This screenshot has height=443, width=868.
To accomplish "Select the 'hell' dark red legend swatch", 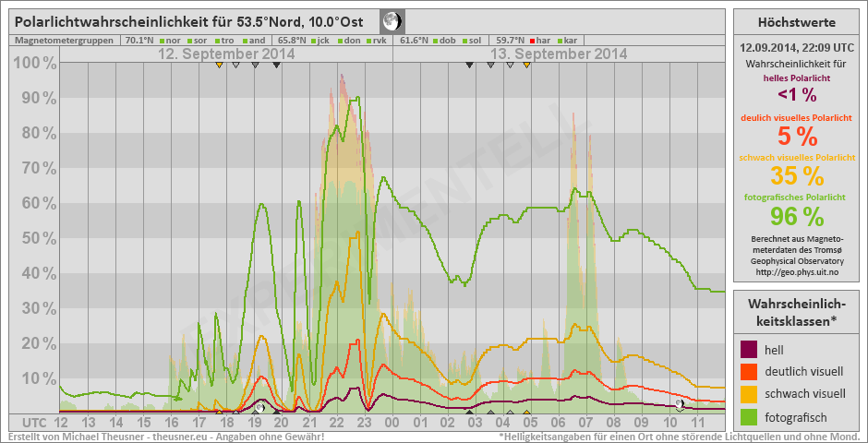I will pyautogui.click(x=749, y=349).
